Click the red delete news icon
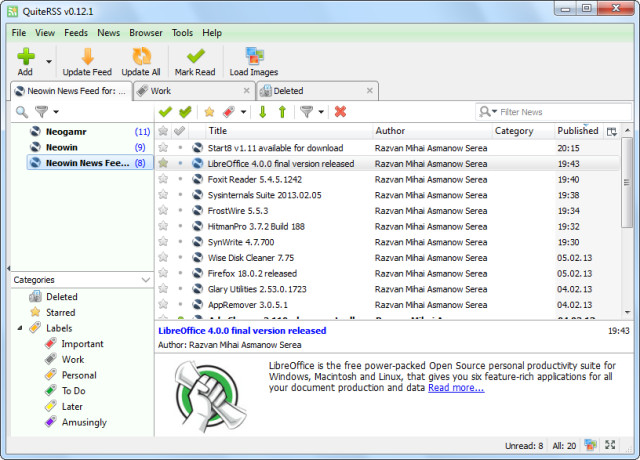The image size is (640, 460). (340, 111)
